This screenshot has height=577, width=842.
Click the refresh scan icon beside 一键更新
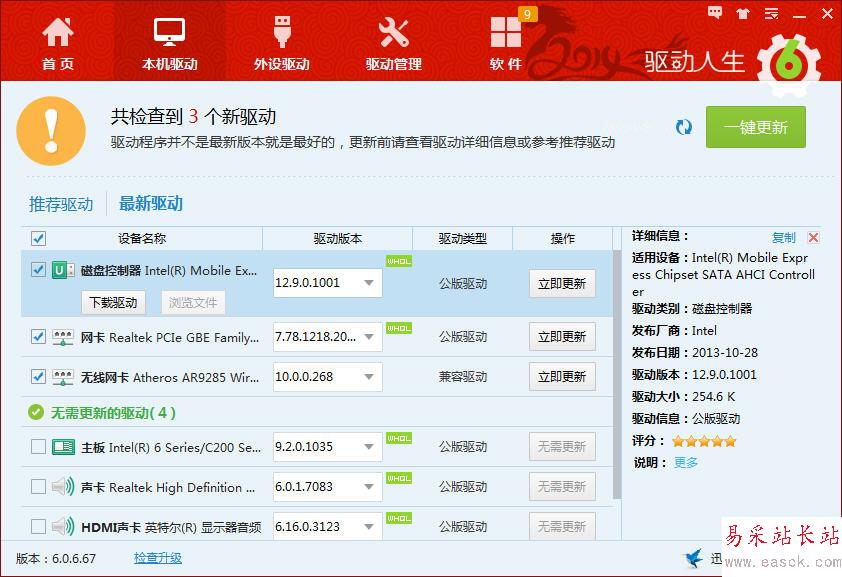[x=684, y=127]
